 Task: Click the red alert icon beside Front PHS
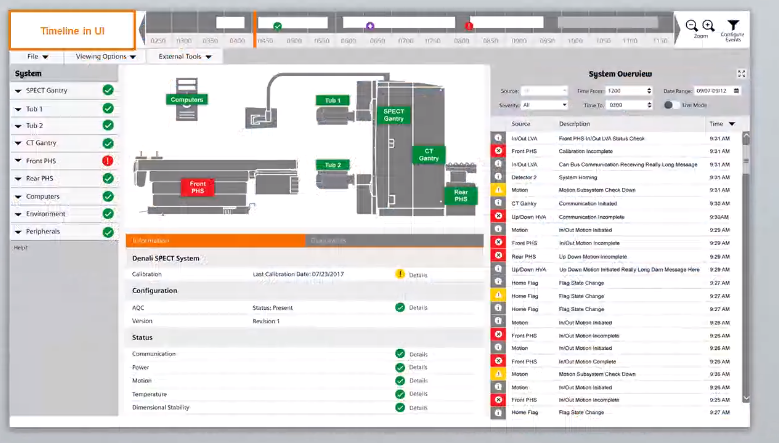click(x=107, y=161)
